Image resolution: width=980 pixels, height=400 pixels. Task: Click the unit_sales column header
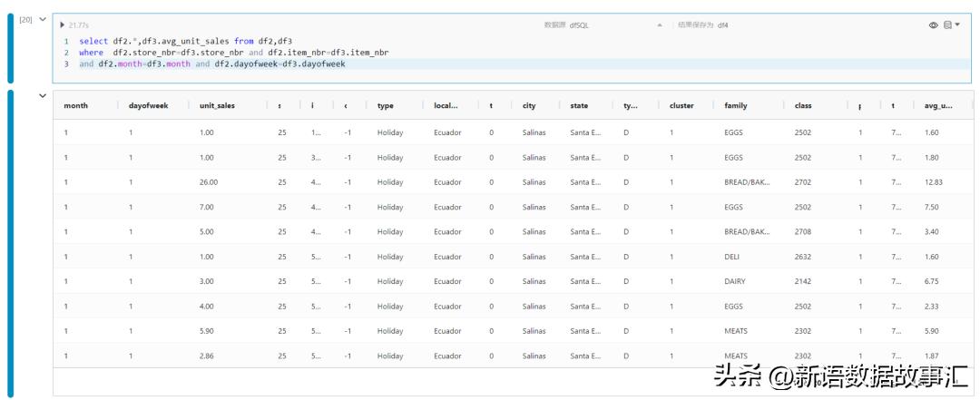pos(217,106)
